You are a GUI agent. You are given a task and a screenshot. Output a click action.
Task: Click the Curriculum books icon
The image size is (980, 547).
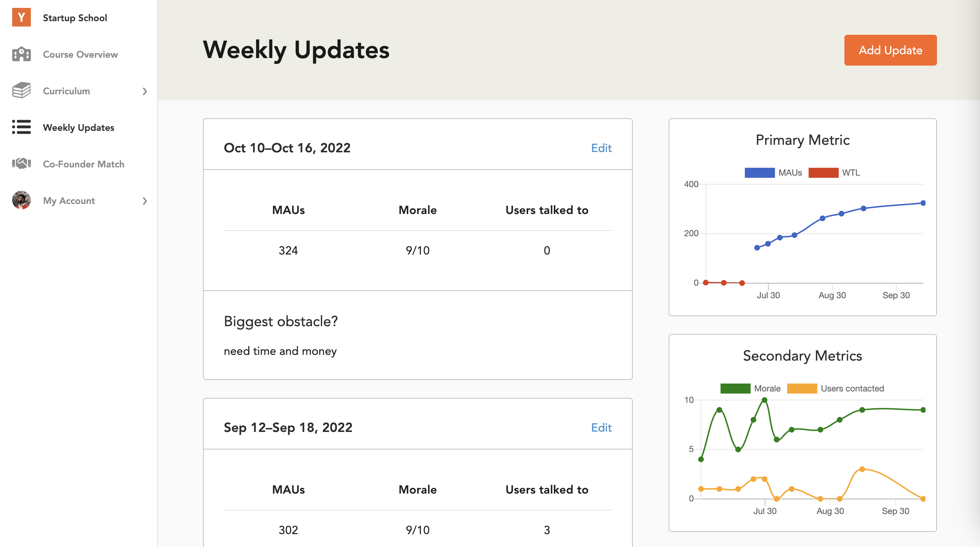click(21, 90)
